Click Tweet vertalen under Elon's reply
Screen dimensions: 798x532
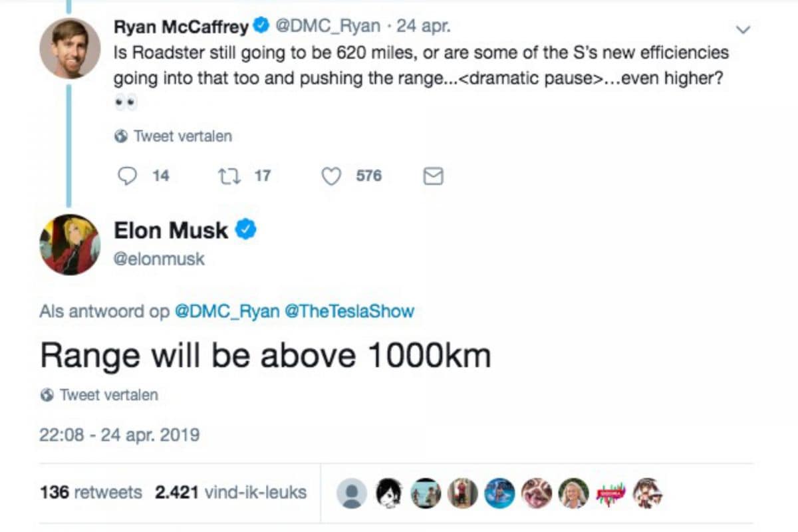click(x=108, y=395)
